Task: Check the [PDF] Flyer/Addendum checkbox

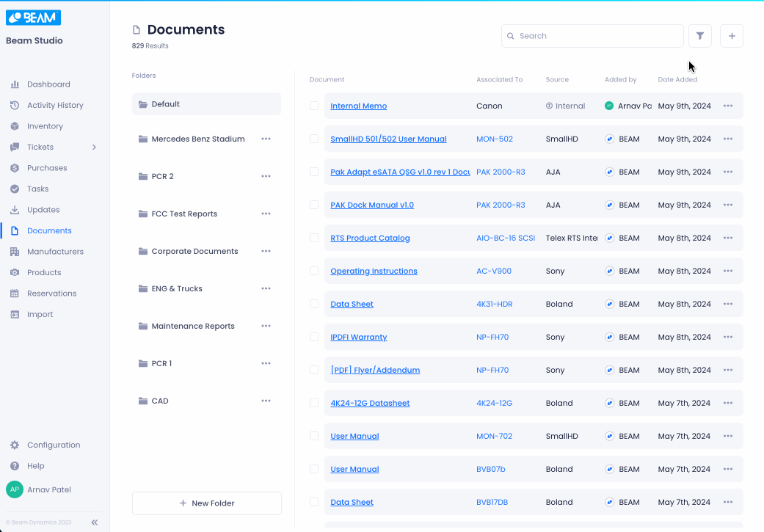Action: point(314,371)
